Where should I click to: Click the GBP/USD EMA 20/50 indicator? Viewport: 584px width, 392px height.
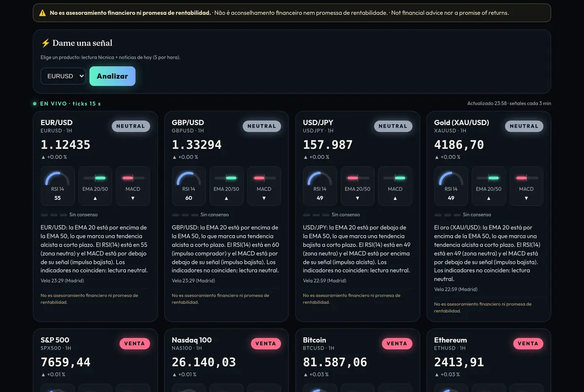[x=226, y=185]
